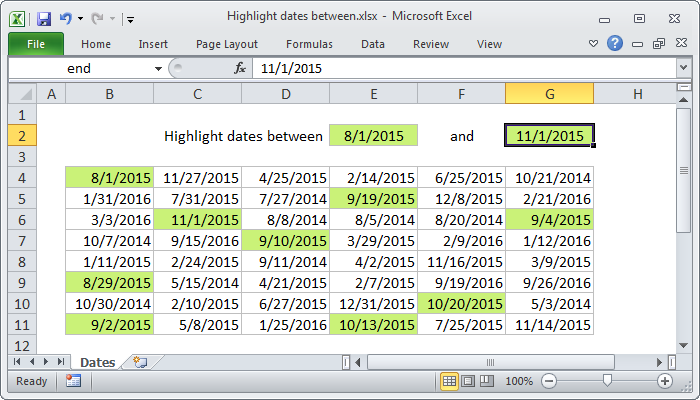This screenshot has width=700, height=400.
Task: Select the Dates sheet tab
Action: pos(97,362)
